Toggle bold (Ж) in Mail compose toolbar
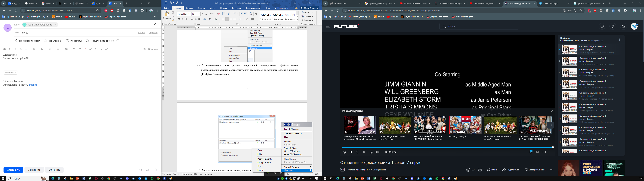Image resolution: width=644 pixels, height=181 pixels. coord(5,49)
